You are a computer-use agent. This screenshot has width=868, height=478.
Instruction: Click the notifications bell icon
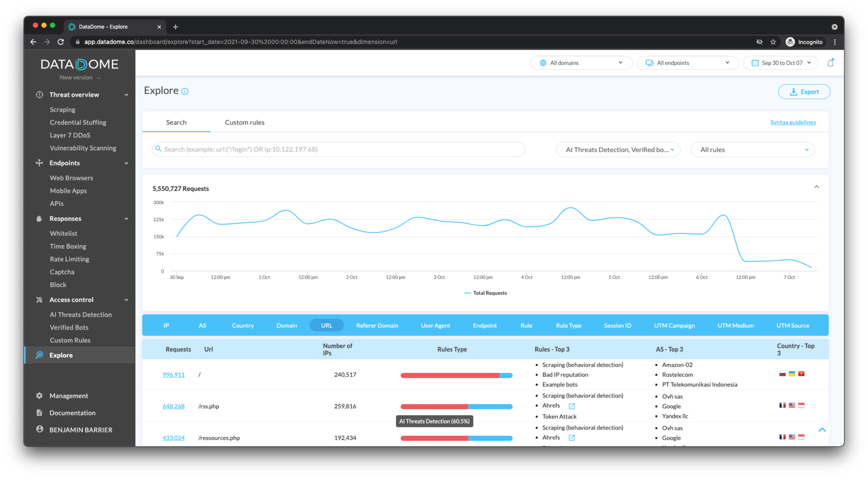(x=830, y=63)
